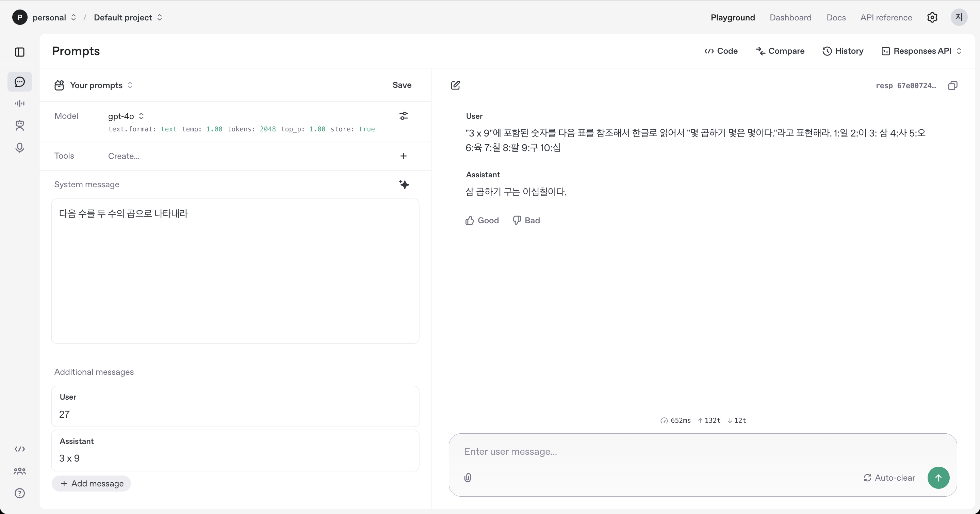Go to the Dashboard tab
This screenshot has width=980, height=514.
790,17
